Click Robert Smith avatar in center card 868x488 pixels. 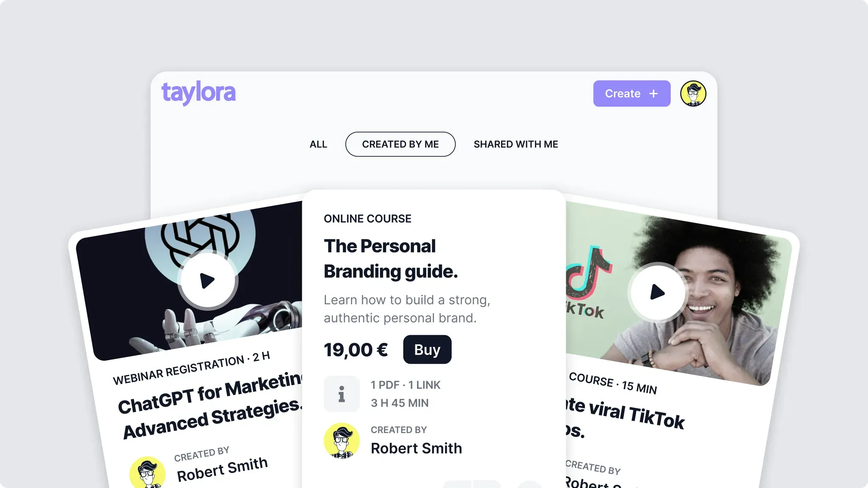click(x=342, y=441)
